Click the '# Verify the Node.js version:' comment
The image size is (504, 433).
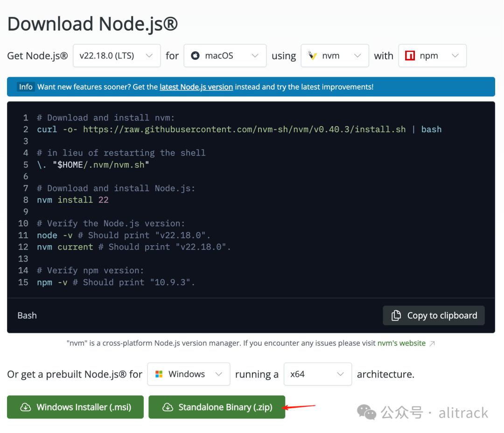pyautogui.click(x=111, y=223)
